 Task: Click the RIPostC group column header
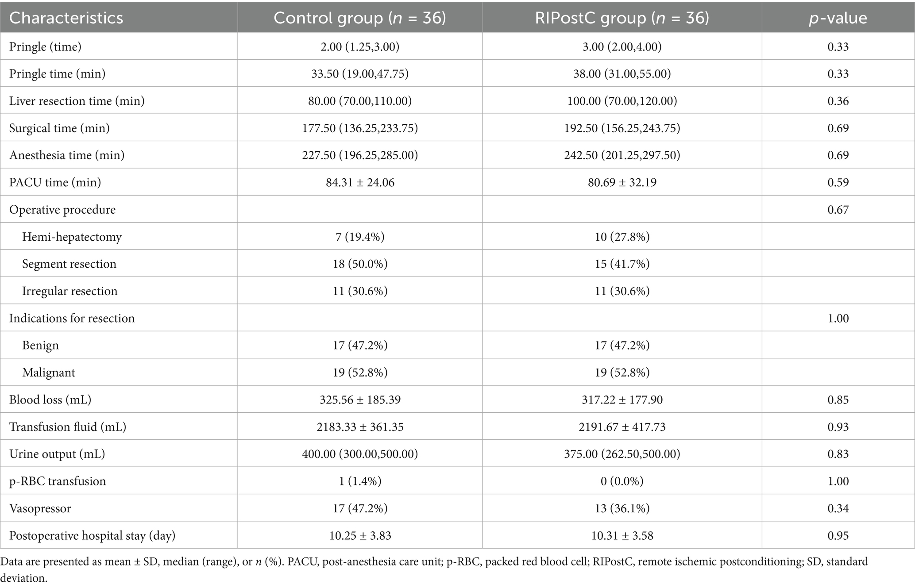(x=622, y=18)
